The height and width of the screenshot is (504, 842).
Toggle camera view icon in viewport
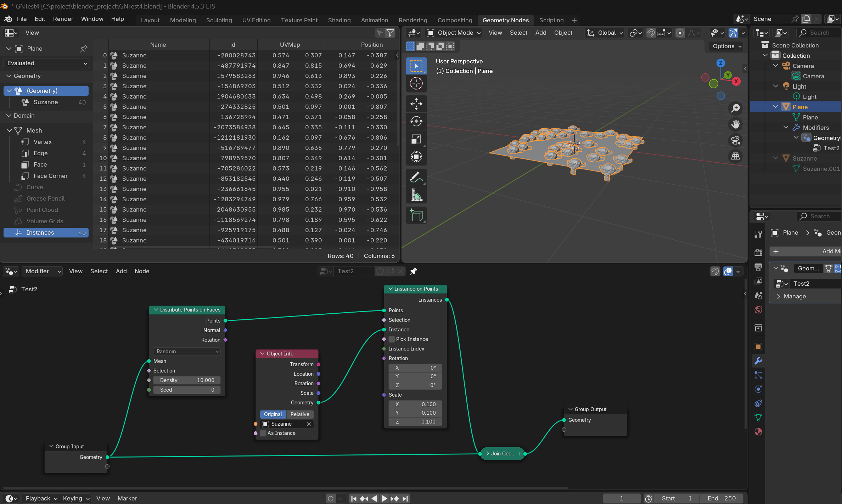(735, 140)
